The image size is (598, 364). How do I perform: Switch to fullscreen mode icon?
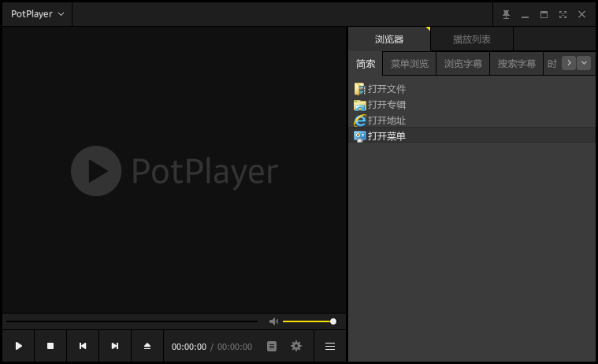563,14
